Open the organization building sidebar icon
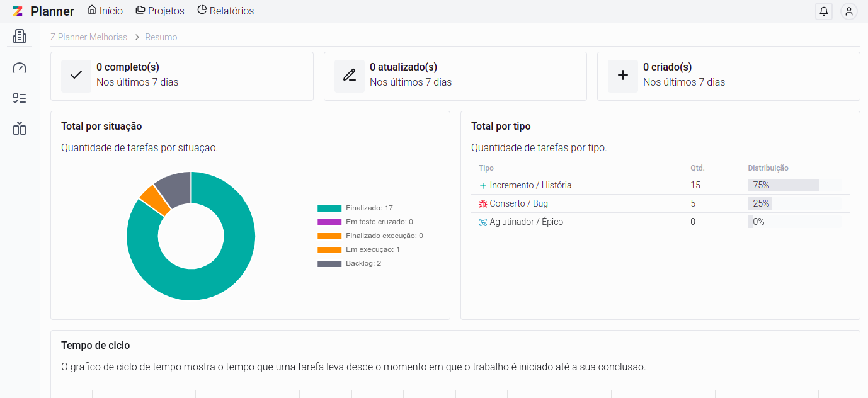Screen dimensions: 868x398 pos(20,37)
